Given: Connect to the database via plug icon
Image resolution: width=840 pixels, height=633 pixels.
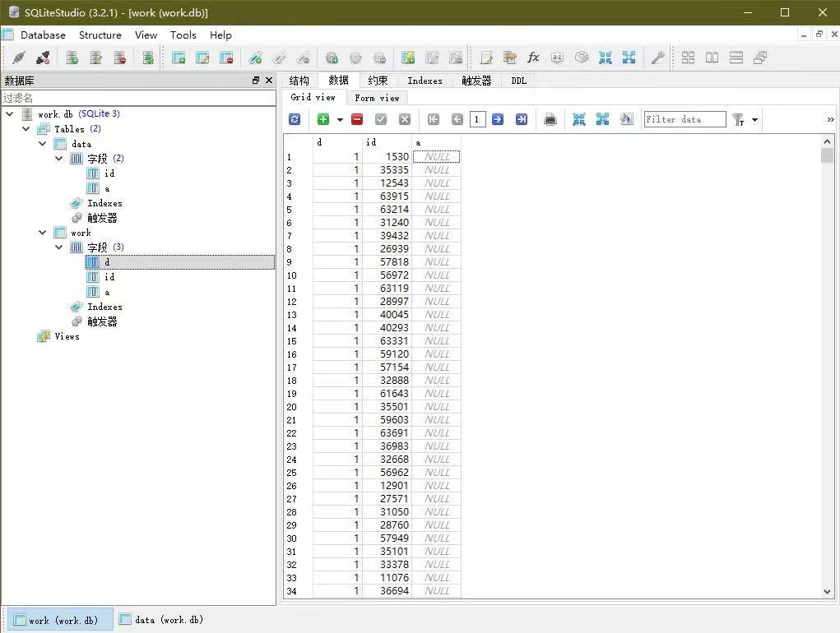Looking at the screenshot, I should [19, 58].
